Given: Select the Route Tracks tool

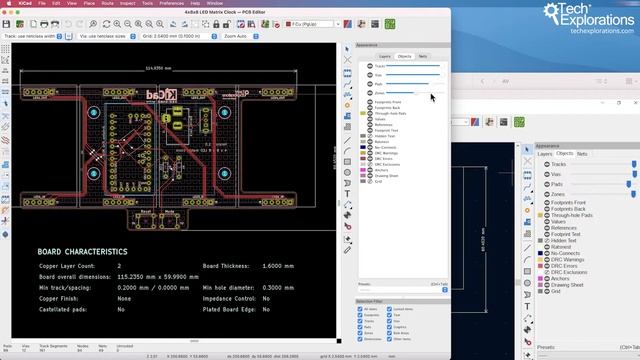Looking at the screenshot, I should [x=347, y=84].
